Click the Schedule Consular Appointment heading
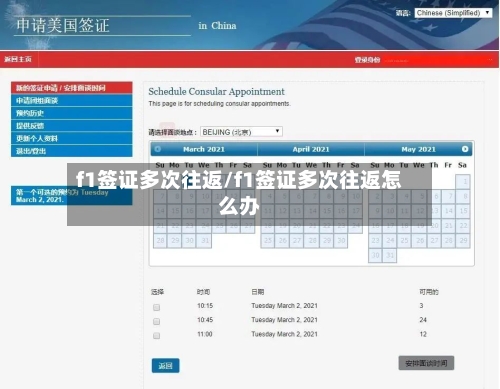The image size is (500, 389). (216, 92)
